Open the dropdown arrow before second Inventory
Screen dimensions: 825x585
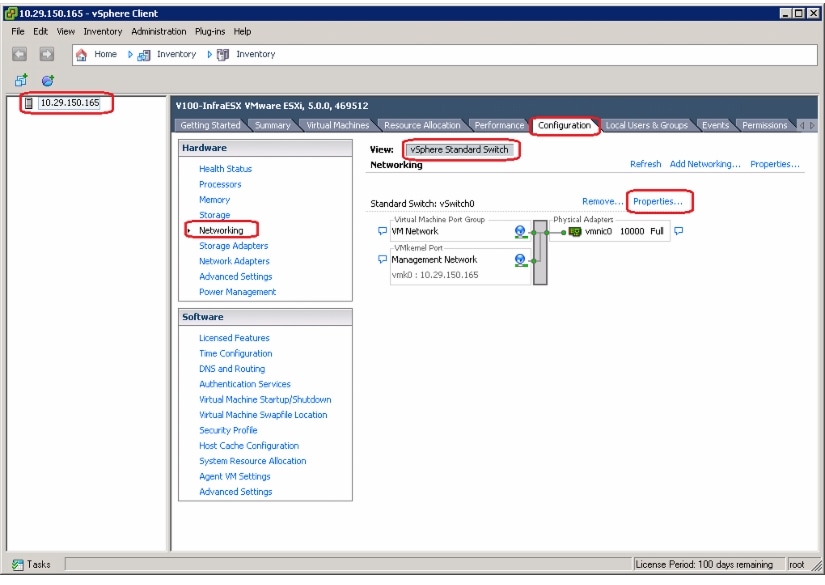pyautogui.click(x=209, y=54)
